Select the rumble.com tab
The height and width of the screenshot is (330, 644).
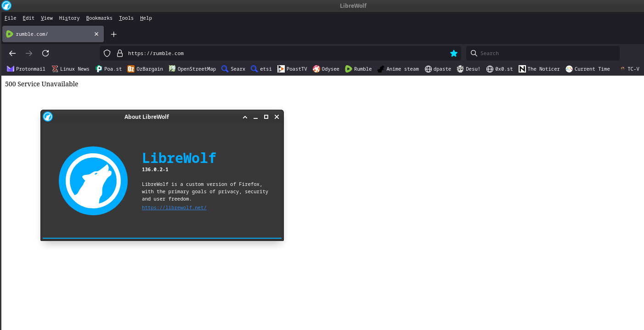tap(53, 34)
